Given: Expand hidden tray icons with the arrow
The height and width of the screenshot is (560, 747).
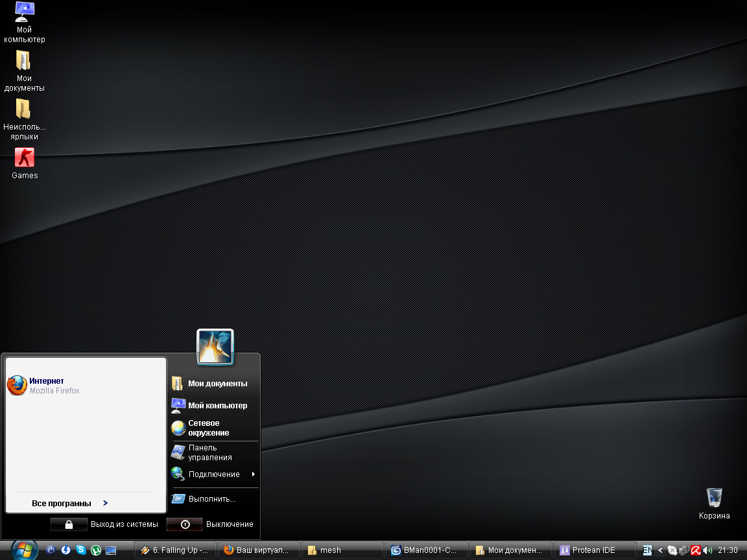Looking at the screenshot, I should (660, 550).
